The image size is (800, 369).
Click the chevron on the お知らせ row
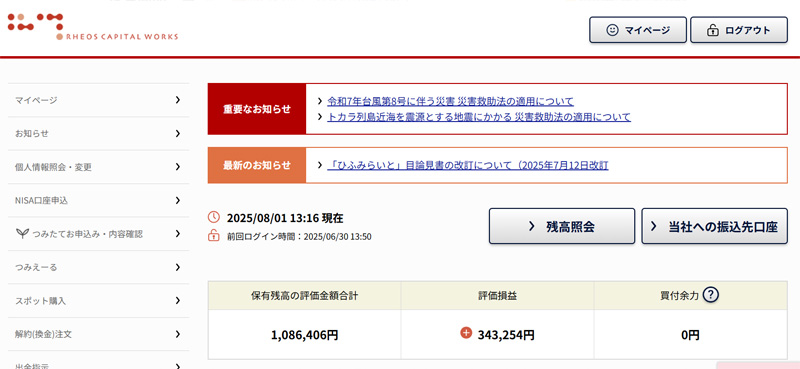pos(178,134)
